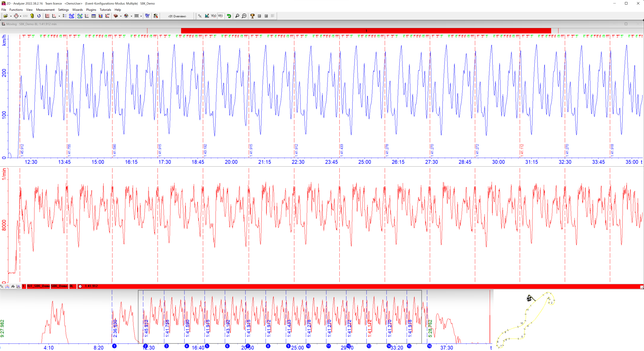Viewport: 644px width, 351px height.
Task: Click the KIT_SBK_Demo label in status bar
Action: [38, 286]
